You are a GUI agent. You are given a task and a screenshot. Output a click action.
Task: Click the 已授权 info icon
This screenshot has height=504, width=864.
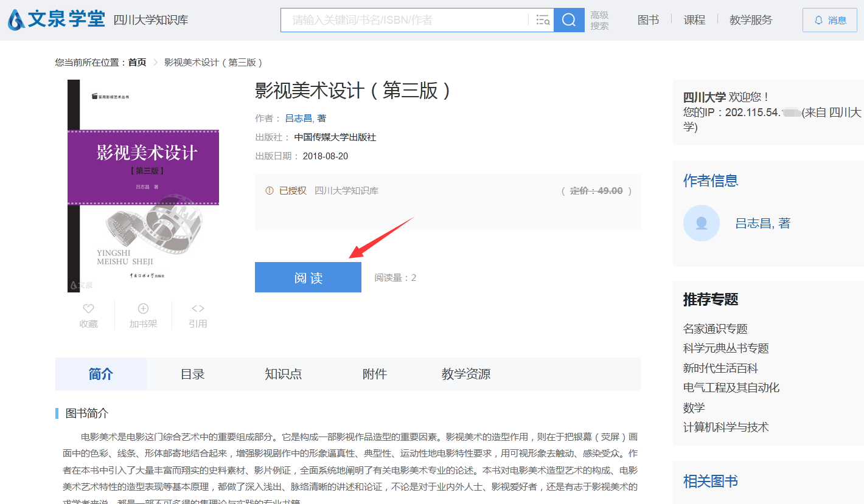tap(270, 191)
